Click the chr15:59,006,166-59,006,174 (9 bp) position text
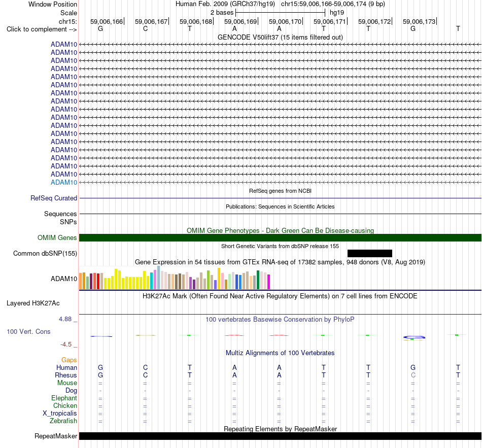The height and width of the screenshot is (448, 482). tap(333, 4)
